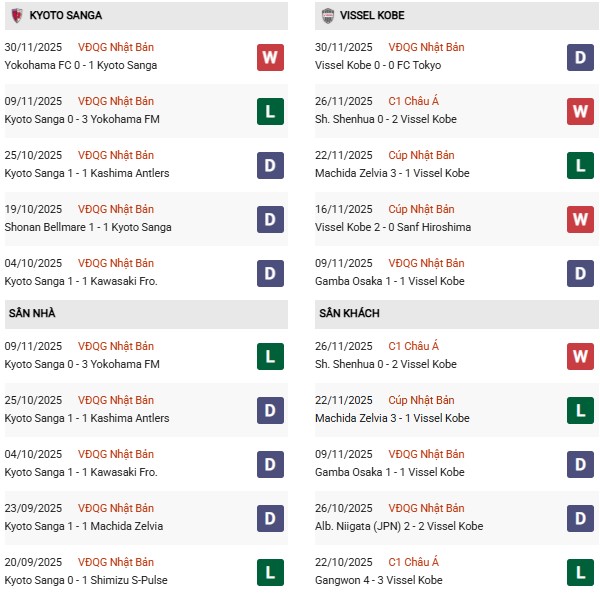Click the D badge for Vissel Kobe–FC Tokyo
Image resolution: width=600 pixels, height=593 pixels.
581,57
